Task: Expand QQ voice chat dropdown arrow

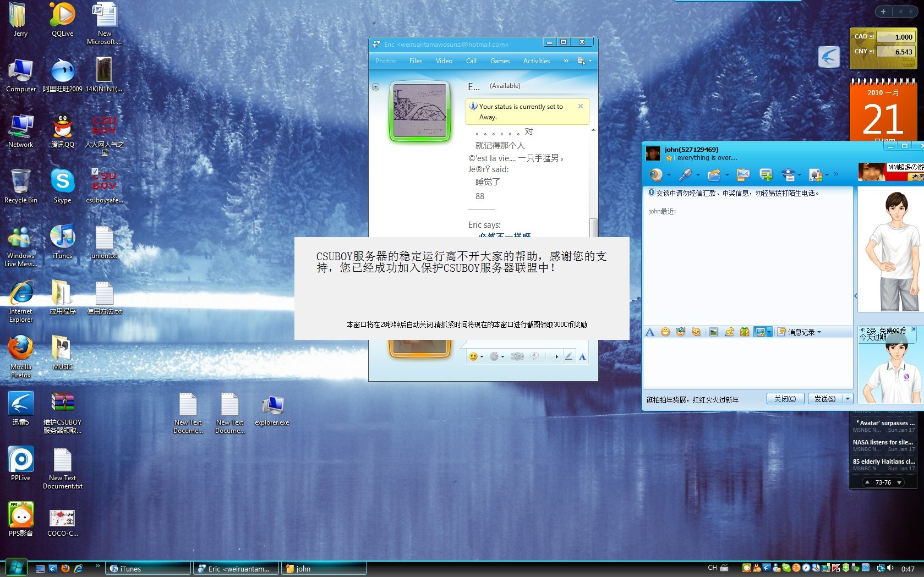Action: click(698, 175)
